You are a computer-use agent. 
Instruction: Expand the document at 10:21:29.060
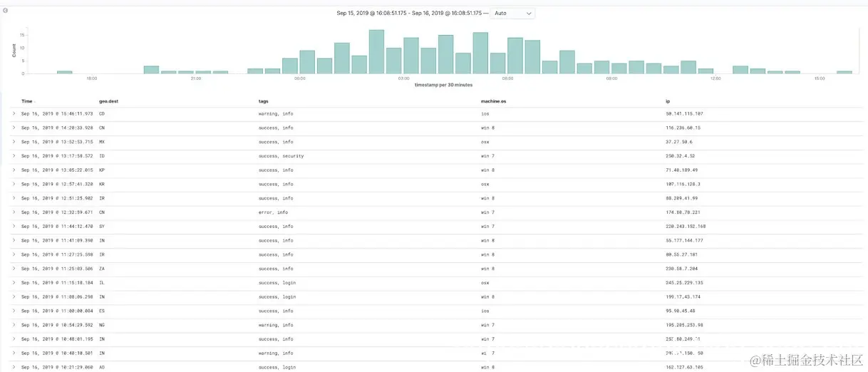14,367
